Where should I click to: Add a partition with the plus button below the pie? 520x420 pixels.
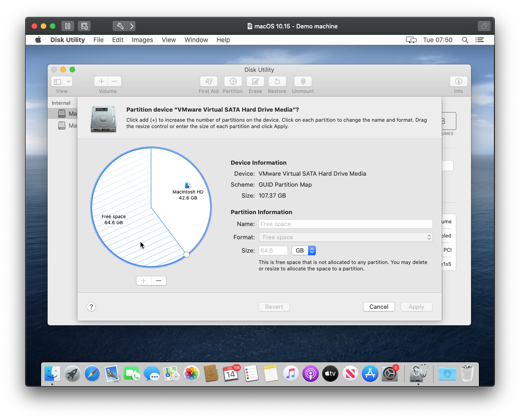(144, 281)
